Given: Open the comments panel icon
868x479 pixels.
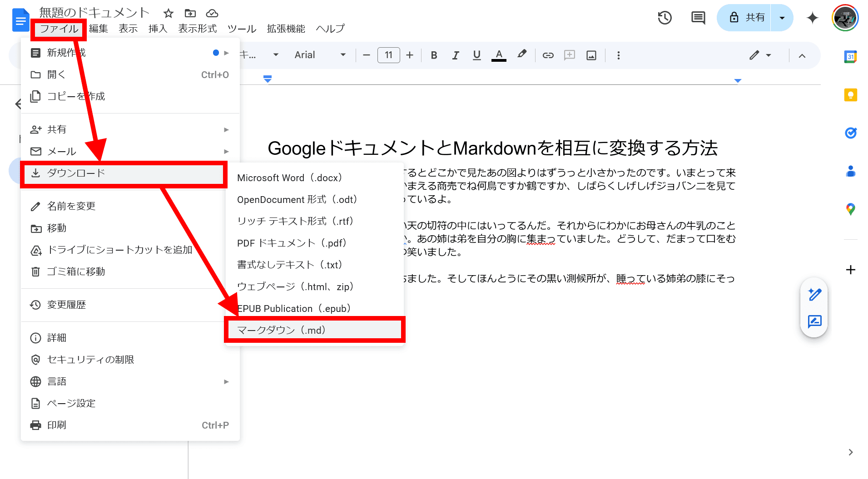Looking at the screenshot, I should click(x=698, y=18).
